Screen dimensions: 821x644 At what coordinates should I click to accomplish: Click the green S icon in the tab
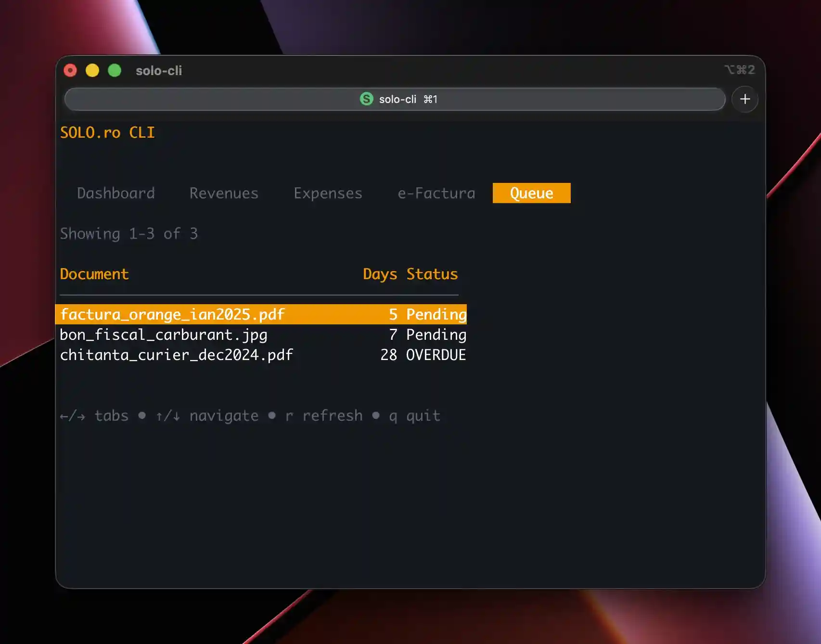point(366,99)
